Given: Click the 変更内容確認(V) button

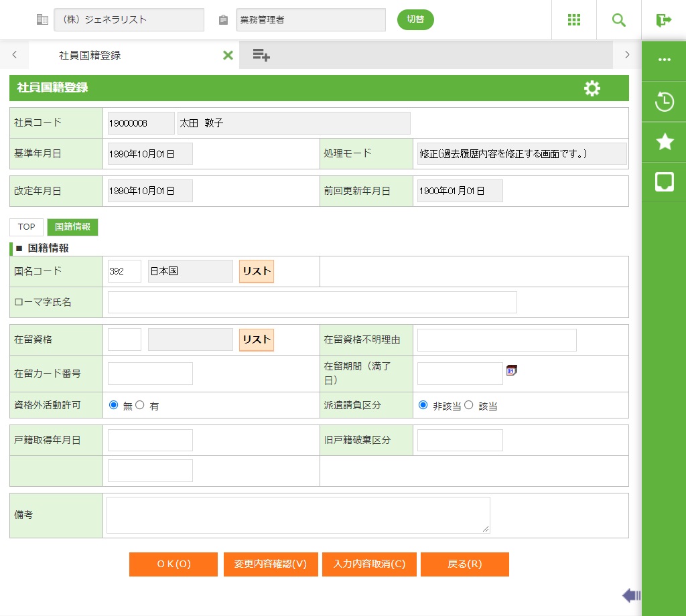Looking at the screenshot, I should 271,564.
